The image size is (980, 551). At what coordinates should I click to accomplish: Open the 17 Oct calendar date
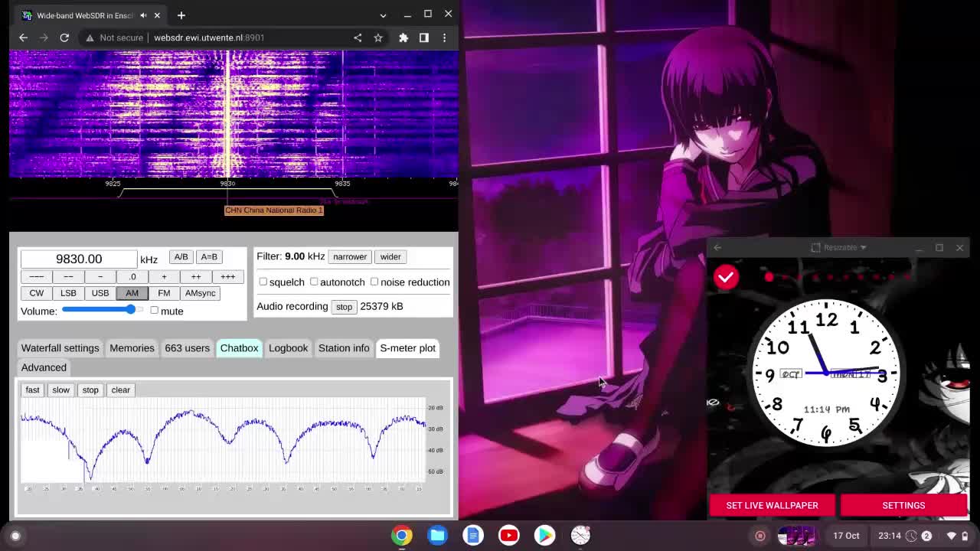pyautogui.click(x=846, y=536)
